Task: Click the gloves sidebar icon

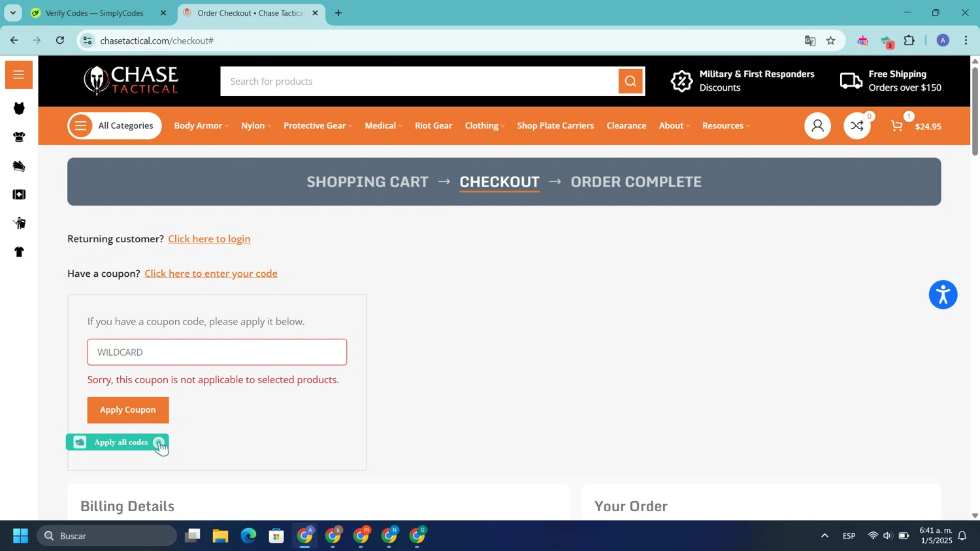Action: pyautogui.click(x=19, y=166)
